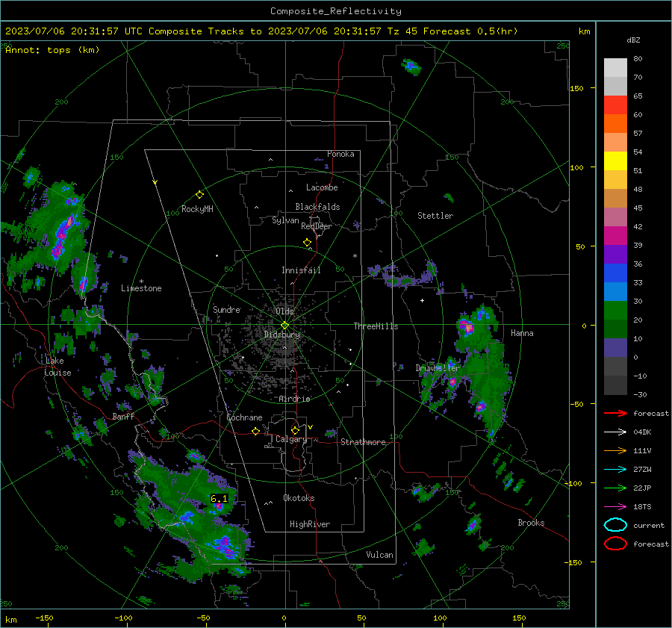Click the Lacombe city label
672x628 pixels.
tap(322, 187)
